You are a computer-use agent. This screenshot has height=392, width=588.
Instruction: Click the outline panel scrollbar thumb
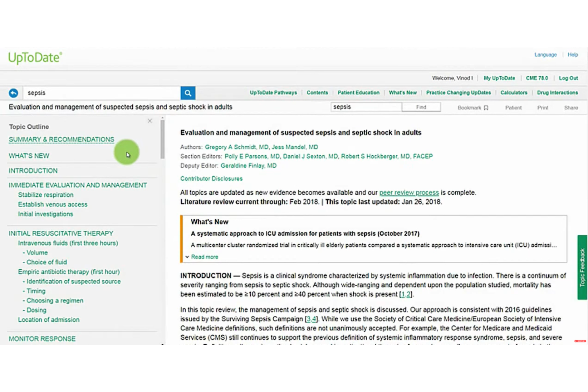tap(162, 139)
